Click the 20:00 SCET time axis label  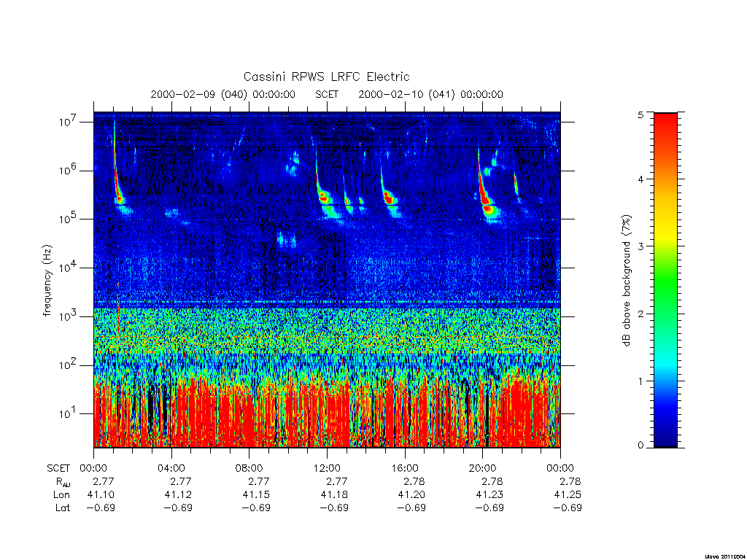coord(482,468)
